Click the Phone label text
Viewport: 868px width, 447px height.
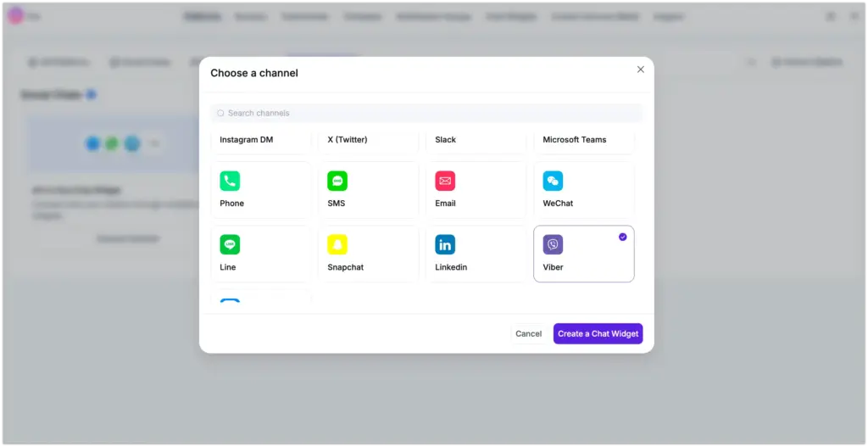coord(232,204)
